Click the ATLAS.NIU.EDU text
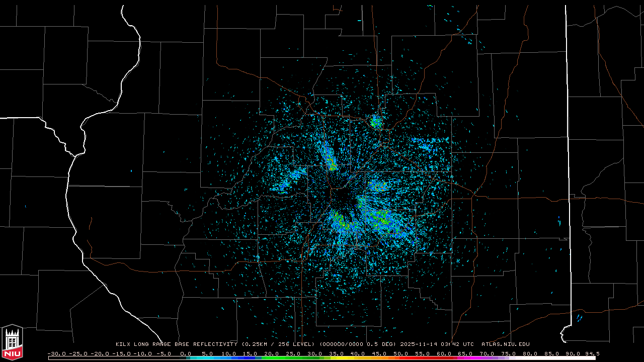The image size is (644, 362). click(x=506, y=344)
